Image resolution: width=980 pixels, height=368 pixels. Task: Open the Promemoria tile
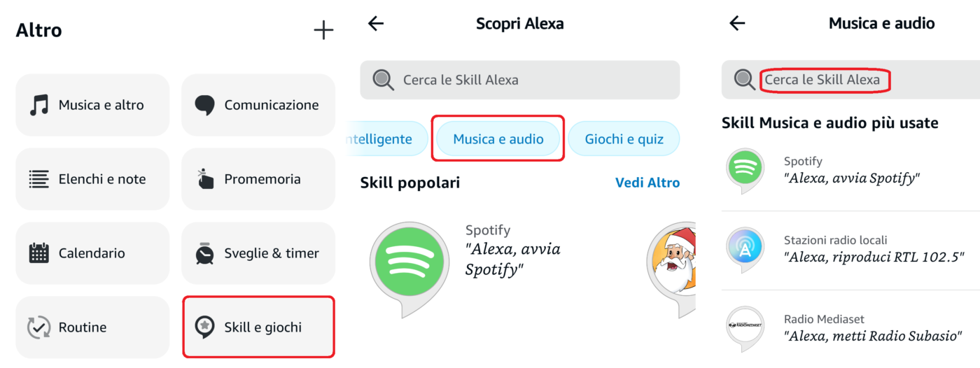[258, 179]
